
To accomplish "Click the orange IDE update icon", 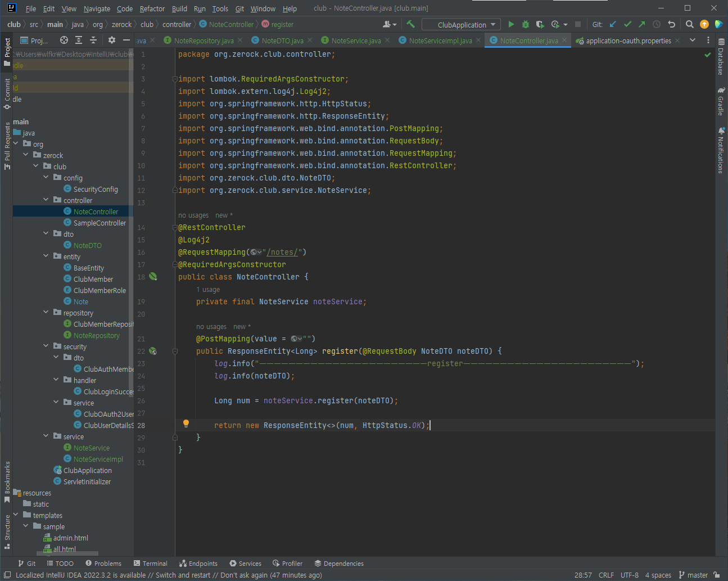I will (x=704, y=24).
